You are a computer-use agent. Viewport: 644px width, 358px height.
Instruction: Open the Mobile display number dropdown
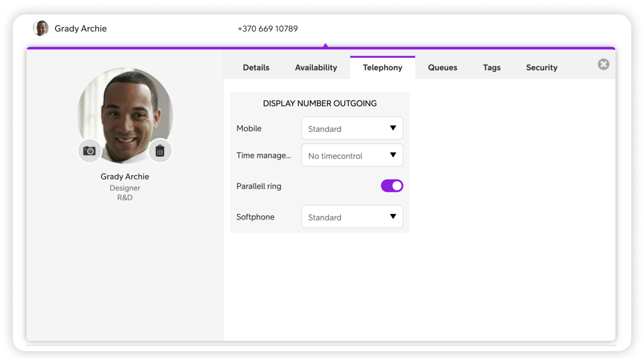352,128
